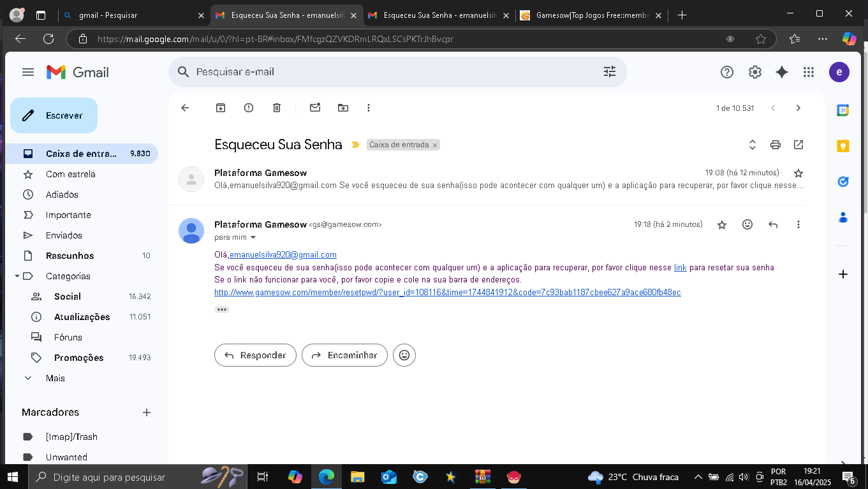The height and width of the screenshot is (489, 868).
Task: Create new label with Marcadores plus
Action: [x=147, y=412]
